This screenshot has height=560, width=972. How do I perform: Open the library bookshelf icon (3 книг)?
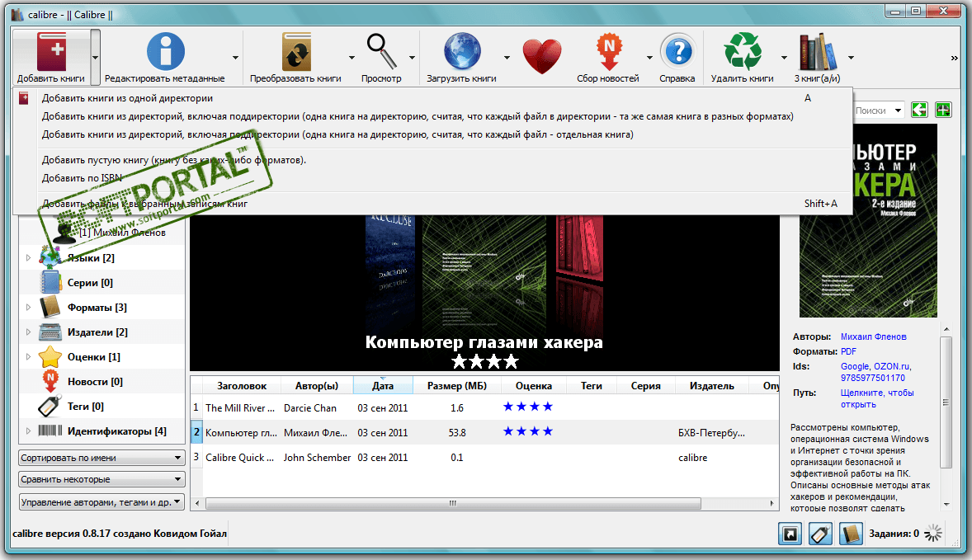818,51
